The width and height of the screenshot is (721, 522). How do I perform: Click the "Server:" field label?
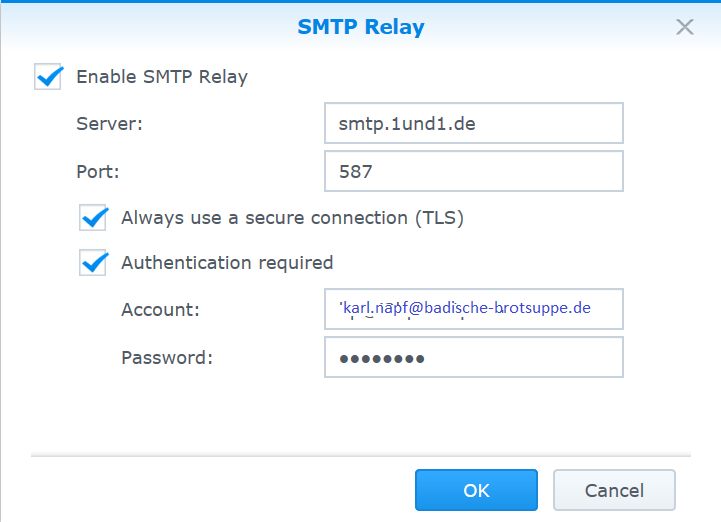click(x=110, y=124)
